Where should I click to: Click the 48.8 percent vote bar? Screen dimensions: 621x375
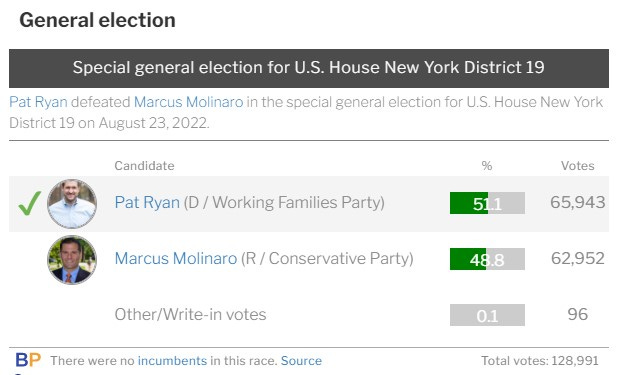(487, 259)
